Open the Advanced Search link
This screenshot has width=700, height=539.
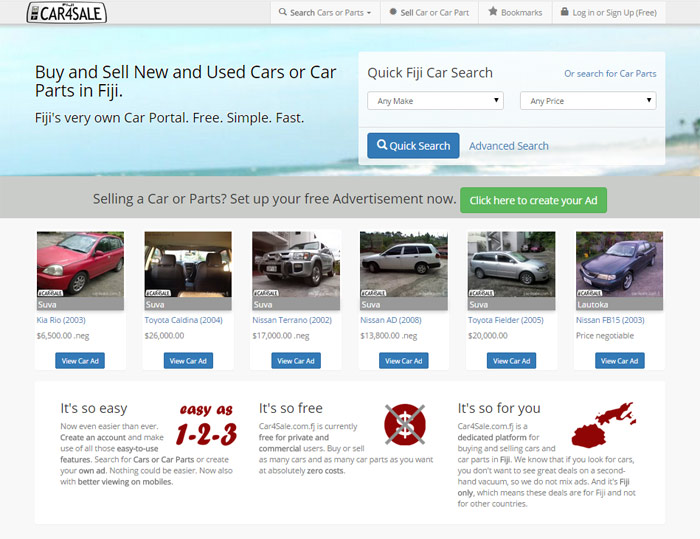click(x=508, y=146)
